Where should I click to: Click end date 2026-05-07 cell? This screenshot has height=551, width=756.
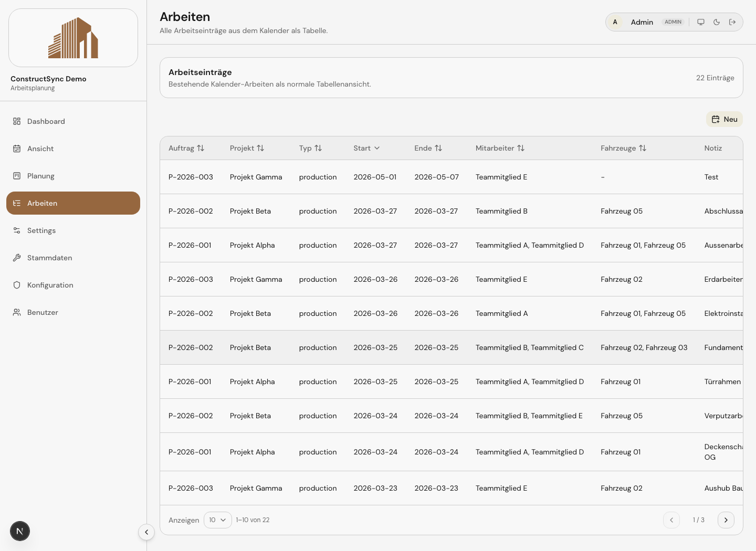pyautogui.click(x=436, y=177)
